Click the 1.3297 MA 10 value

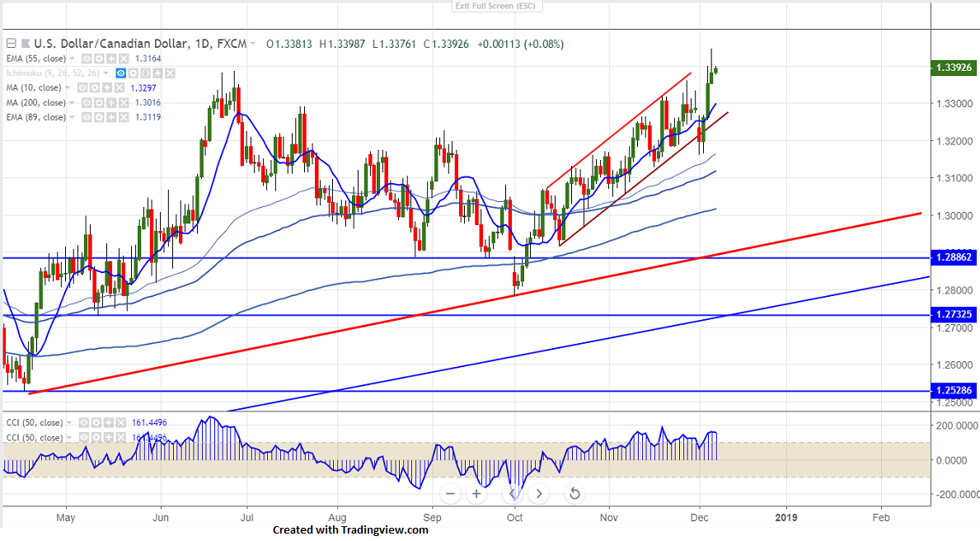143,88
